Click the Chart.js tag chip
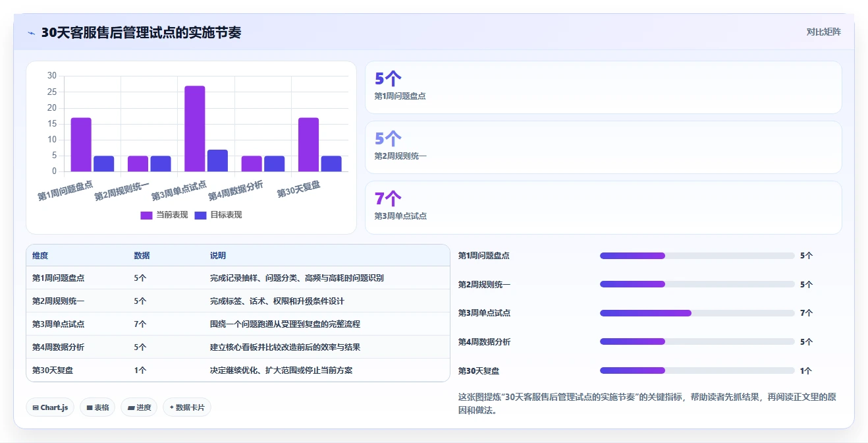 [50, 407]
